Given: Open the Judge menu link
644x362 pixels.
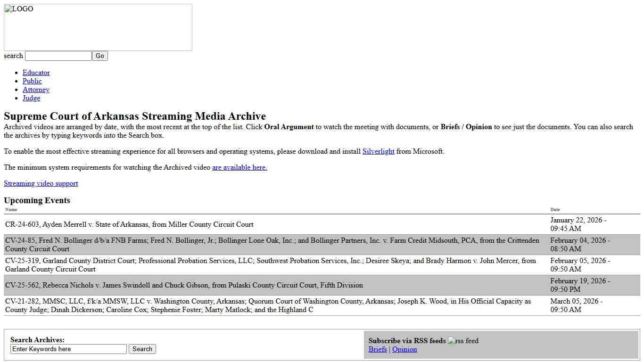Looking at the screenshot, I should 31,98.
